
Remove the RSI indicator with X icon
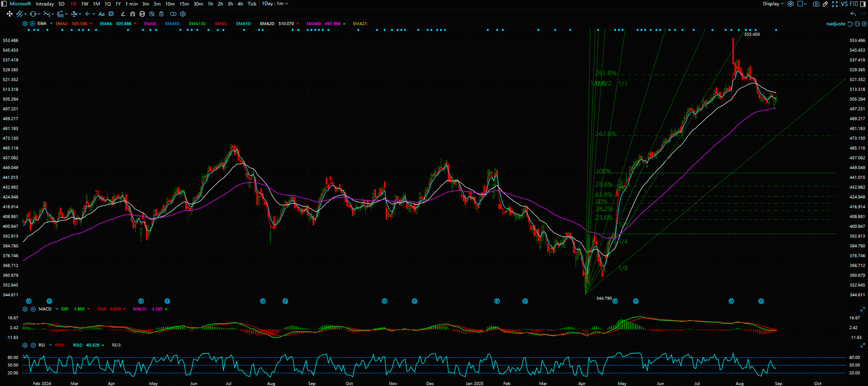click(x=33, y=345)
